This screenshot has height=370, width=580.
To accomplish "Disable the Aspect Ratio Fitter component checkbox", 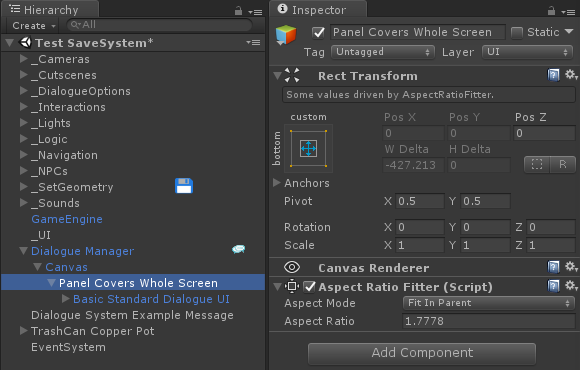I will click(x=309, y=287).
